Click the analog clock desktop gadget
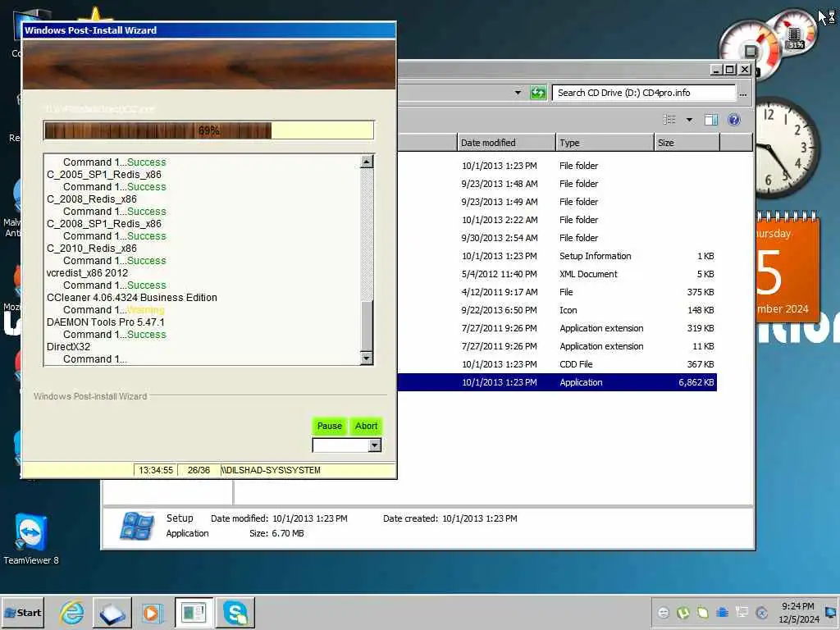Screen dimensions: 840x630 pyautogui.click(x=788, y=148)
